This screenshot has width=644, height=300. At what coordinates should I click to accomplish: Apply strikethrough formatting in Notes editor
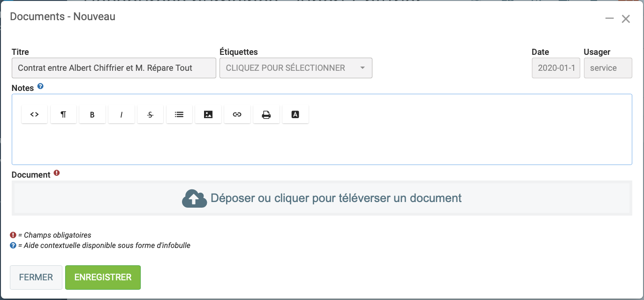coord(150,114)
